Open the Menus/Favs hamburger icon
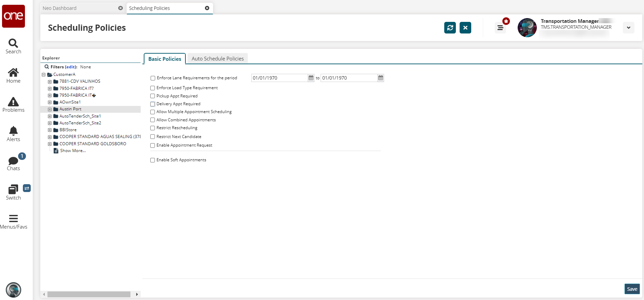The width and height of the screenshot is (644, 300). point(13,218)
